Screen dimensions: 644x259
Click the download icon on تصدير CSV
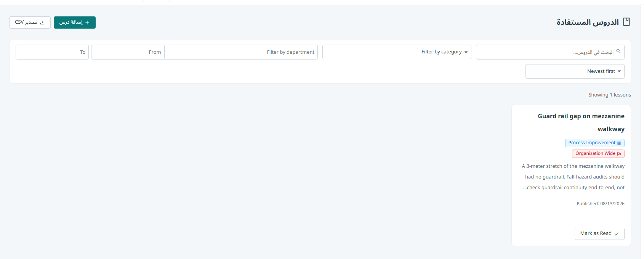(x=42, y=23)
